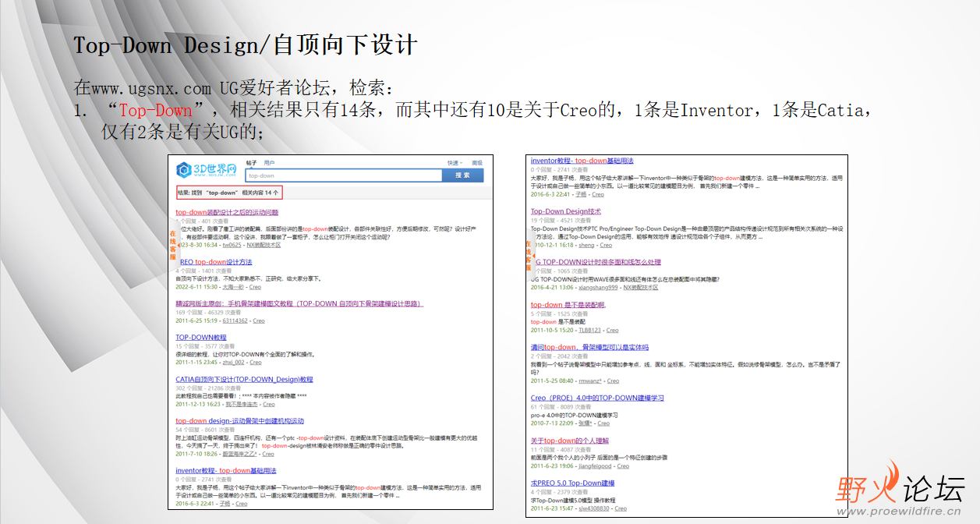Click the date text 2011-12-13 16:23

tap(197, 405)
